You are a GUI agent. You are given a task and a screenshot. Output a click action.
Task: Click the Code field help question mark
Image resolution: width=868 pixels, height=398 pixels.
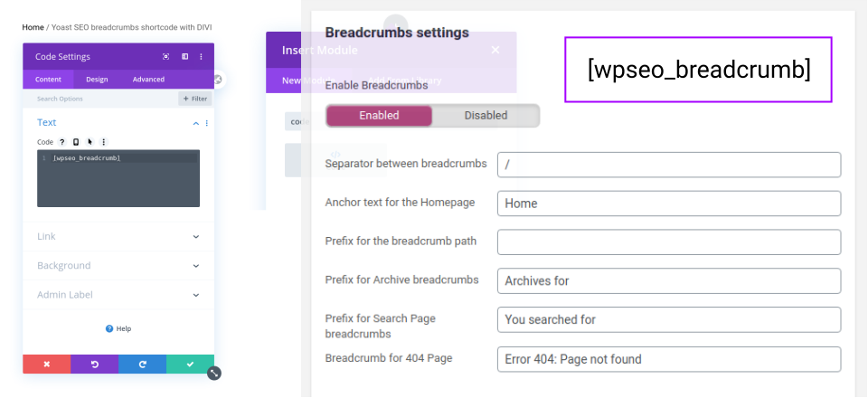(62, 142)
